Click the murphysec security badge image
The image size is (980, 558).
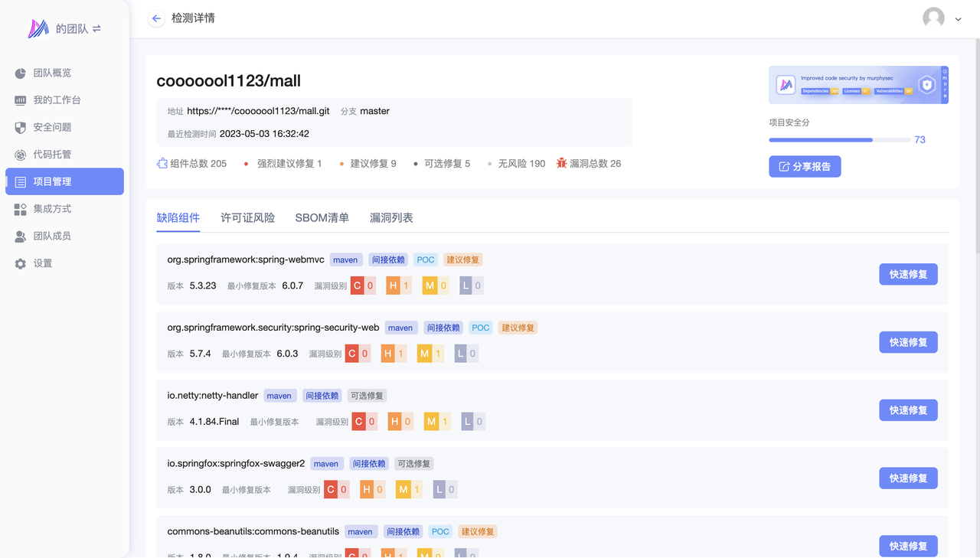pyautogui.click(x=858, y=85)
